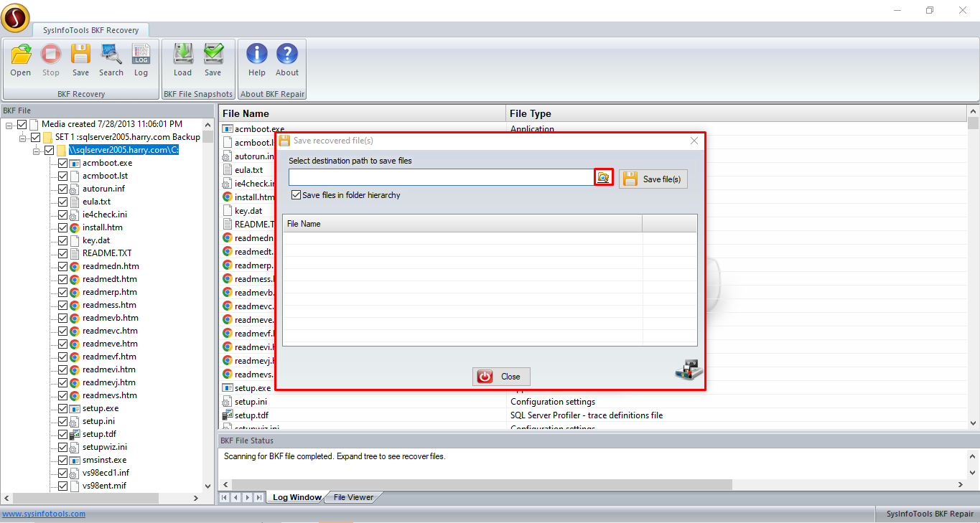Click the install.htm Chrome icon in tree
This screenshot has width=980, height=523.
(x=75, y=227)
